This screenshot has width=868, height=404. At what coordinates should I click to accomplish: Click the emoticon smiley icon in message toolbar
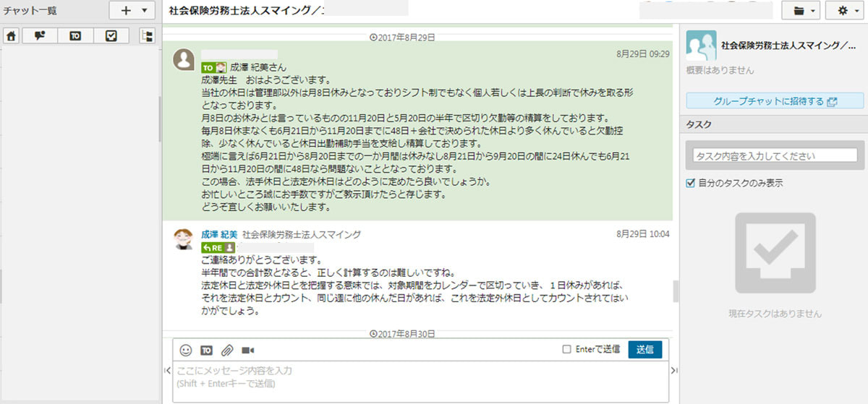pos(186,350)
